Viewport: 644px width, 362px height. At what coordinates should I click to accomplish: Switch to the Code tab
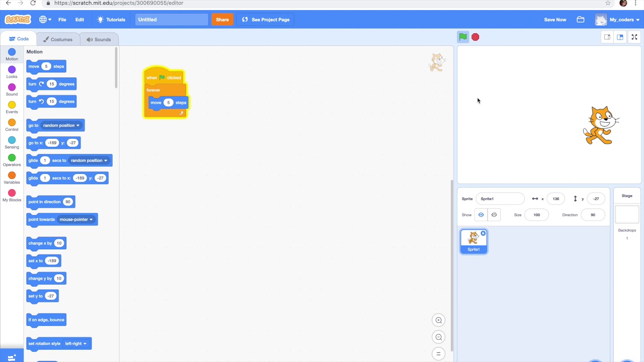(x=19, y=39)
